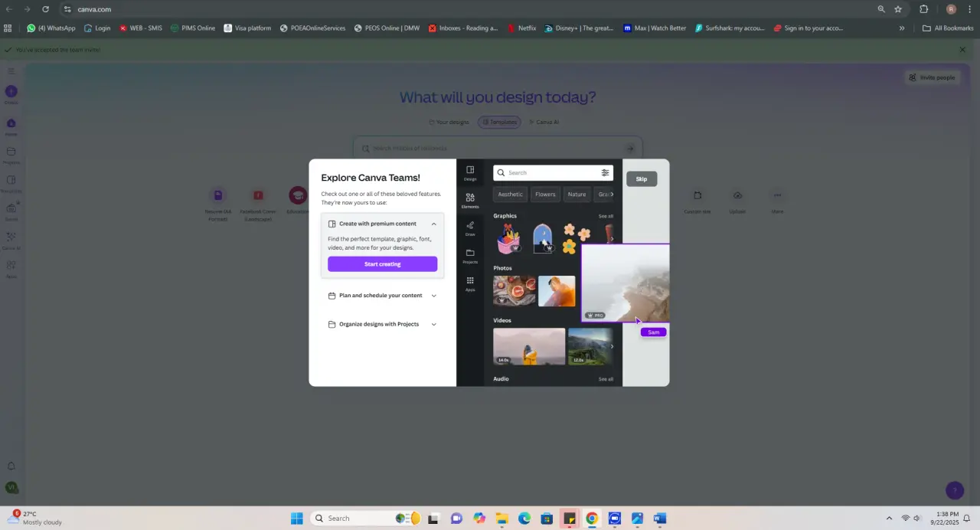
Task: Switch to the Templates tab
Action: point(499,123)
